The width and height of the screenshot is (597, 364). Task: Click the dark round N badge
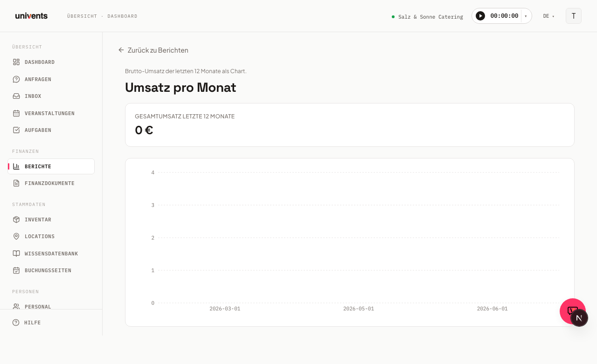coord(579,318)
